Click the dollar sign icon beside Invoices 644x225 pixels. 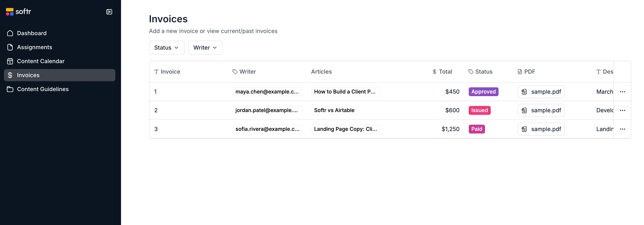(x=10, y=75)
